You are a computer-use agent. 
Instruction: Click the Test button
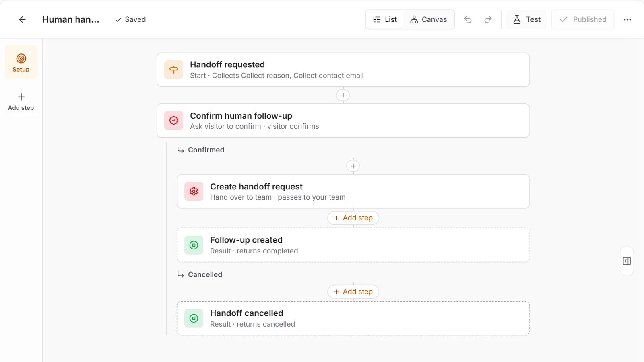pyautogui.click(x=526, y=19)
